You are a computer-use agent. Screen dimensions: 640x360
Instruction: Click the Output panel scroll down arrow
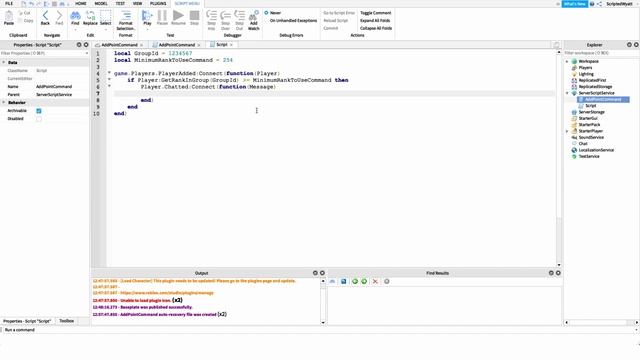(x=323, y=322)
